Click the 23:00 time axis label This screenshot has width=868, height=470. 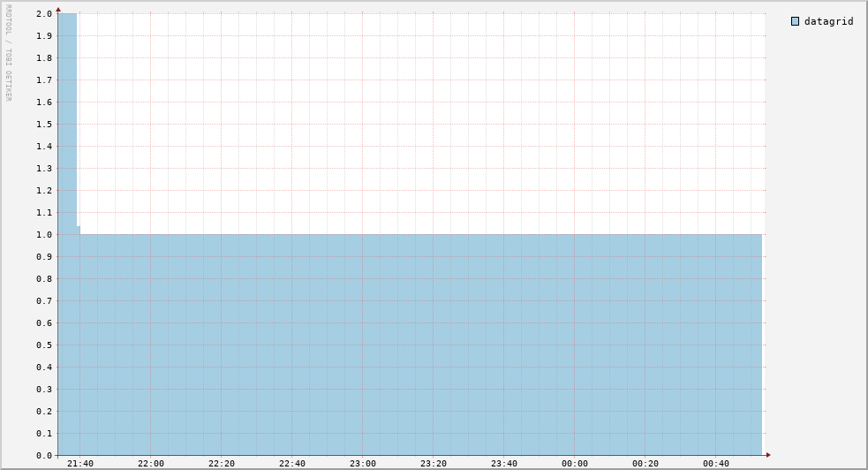[363, 463]
